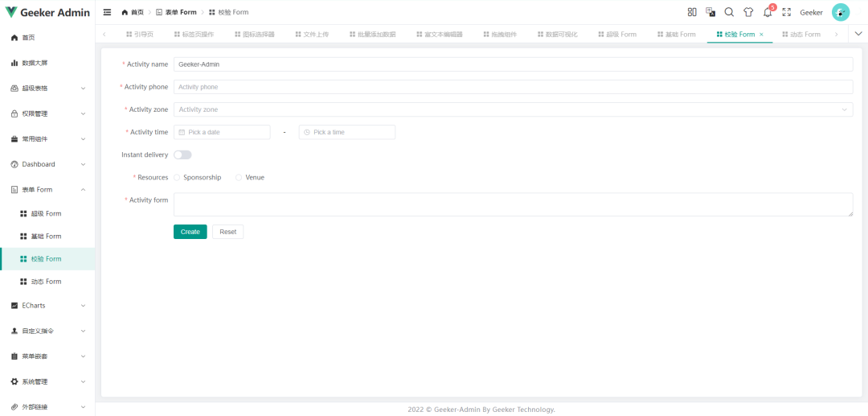
Task: Click the 首页 house icon in sidebar
Action: pos(14,38)
